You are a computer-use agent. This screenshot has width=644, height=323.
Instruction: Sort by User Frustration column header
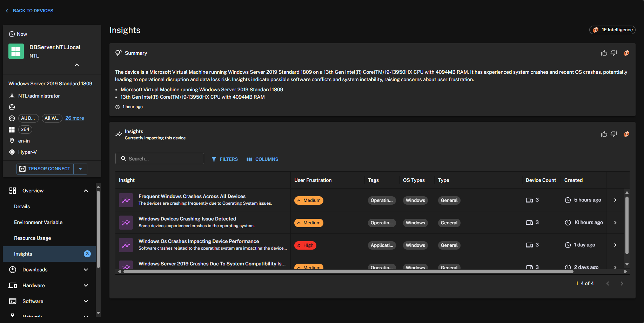(313, 180)
